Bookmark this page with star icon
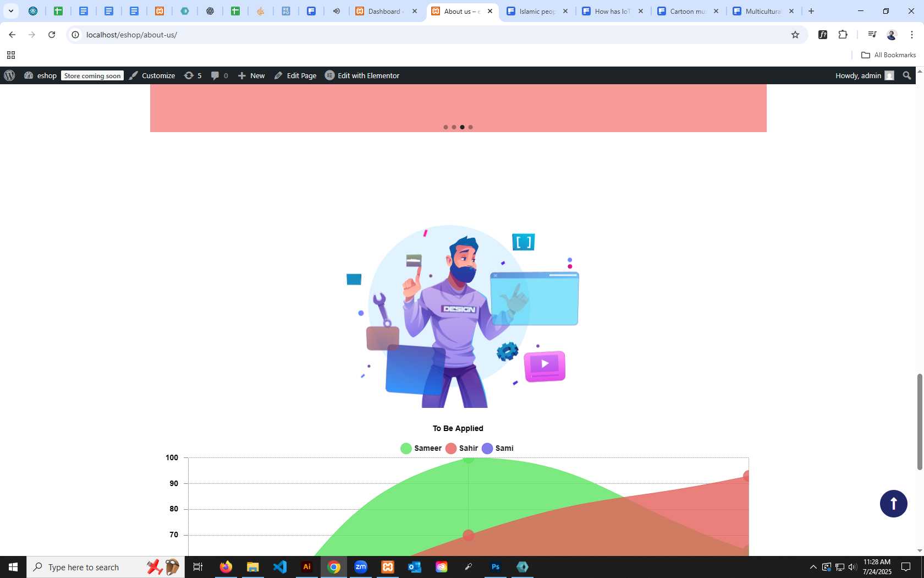924x578 pixels. pyautogui.click(x=795, y=35)
